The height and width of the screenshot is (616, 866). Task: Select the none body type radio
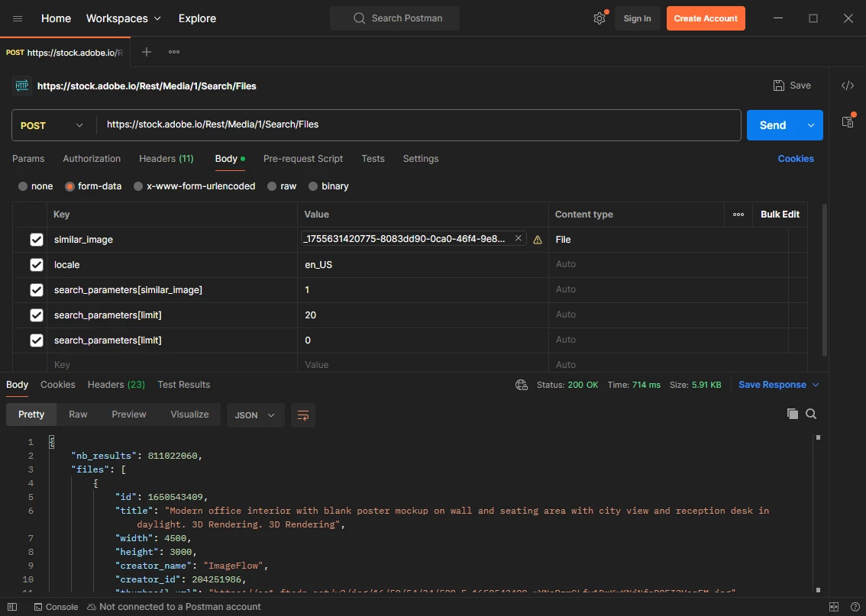click(x=23, y=186)
